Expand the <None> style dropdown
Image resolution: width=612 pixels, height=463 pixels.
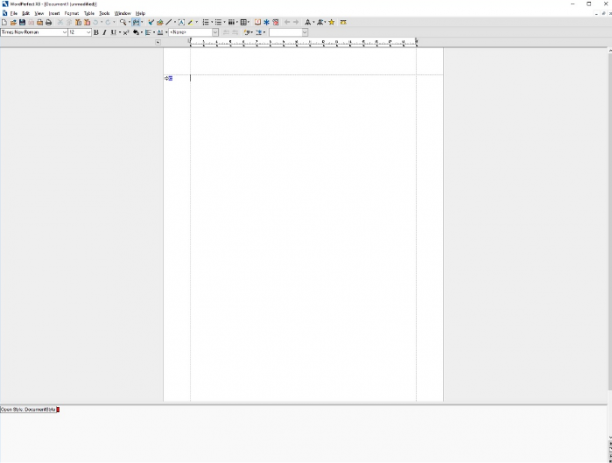pos(215,32)
